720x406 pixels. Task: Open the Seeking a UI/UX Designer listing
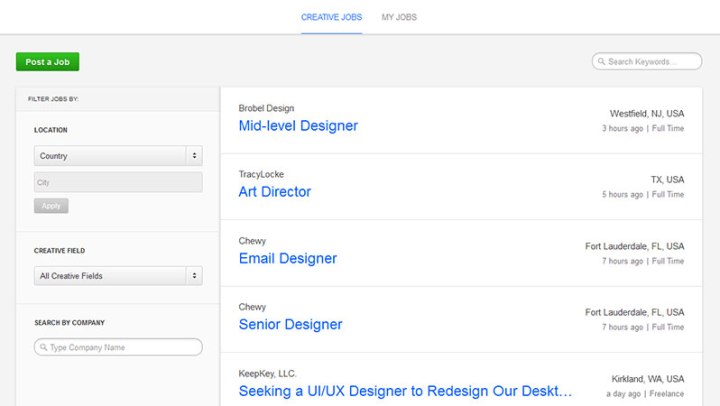tap(405, 391)
